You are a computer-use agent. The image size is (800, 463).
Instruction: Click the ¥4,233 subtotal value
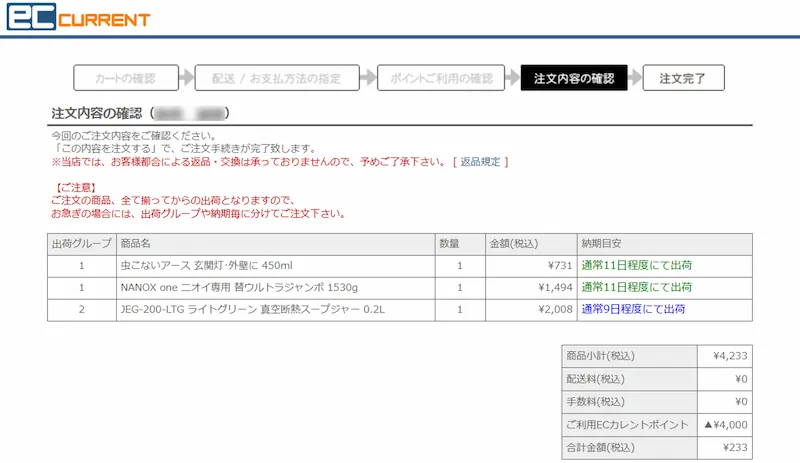730,356
